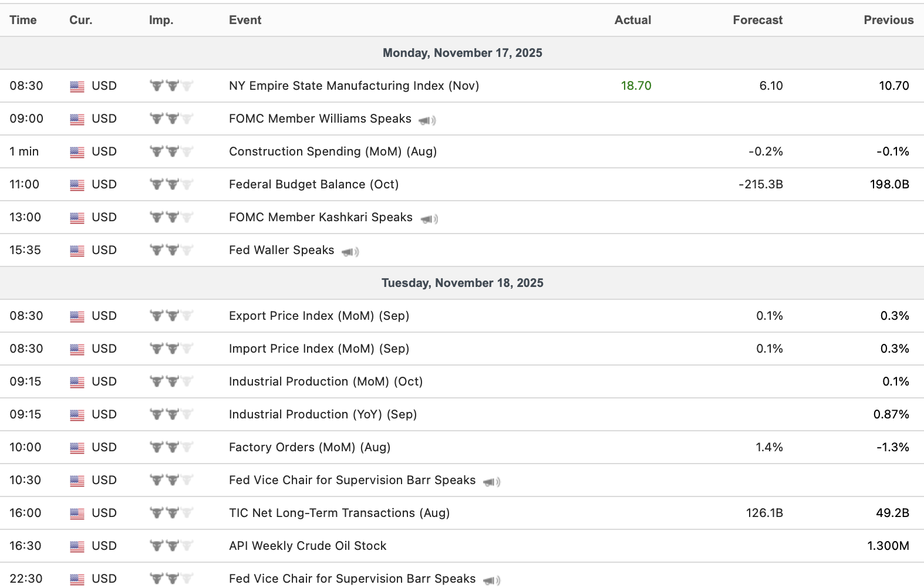The height and width of the screenshot is (588, 924).
Task: Click US flag in Federal Budget Balance row
Action: tap(77, 185)
